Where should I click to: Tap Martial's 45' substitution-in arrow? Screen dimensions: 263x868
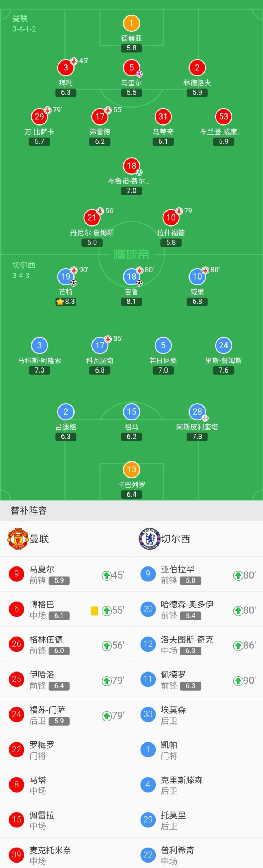[106, 575]
